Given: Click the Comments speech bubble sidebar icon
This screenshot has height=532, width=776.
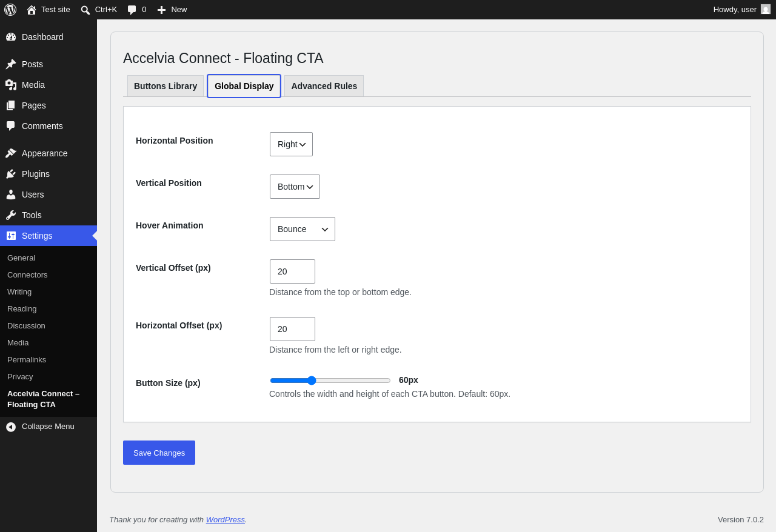Looking at the screenshot, I should point(11,126).
